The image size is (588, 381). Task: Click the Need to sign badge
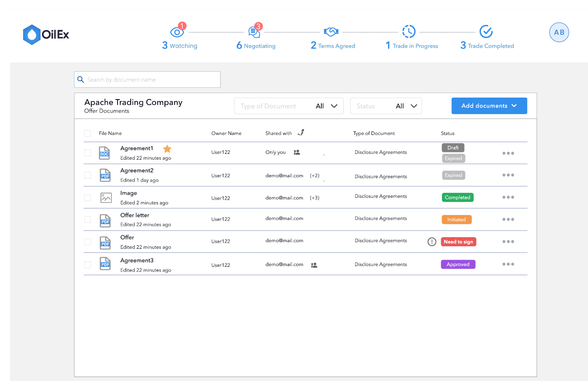tap(459, 242)
